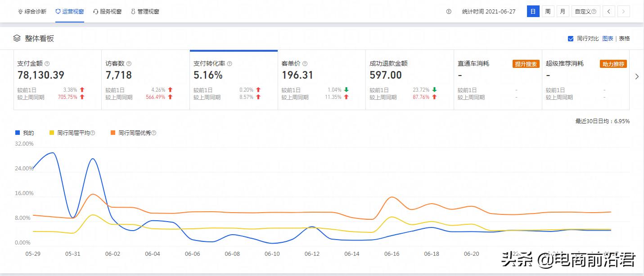Viewport: 644px width, 276px height.
Task: Click help icon beside 同行同层平均 legend
Action: (x=93, y=133)
